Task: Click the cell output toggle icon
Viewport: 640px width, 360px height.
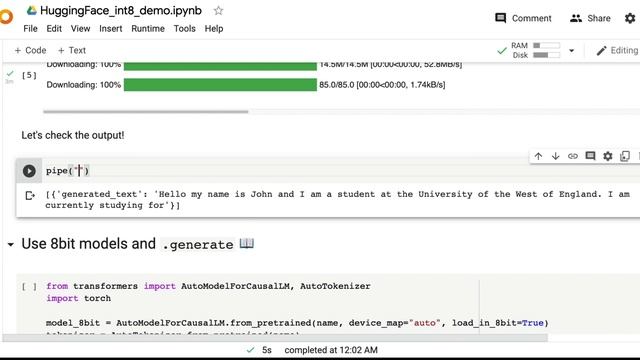Action: tap(30, 196)
